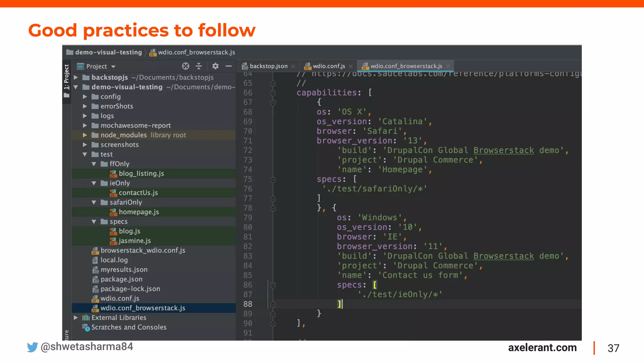Collapse the safariOnly folder
644x362 pixels.
[x=94, y=203]
